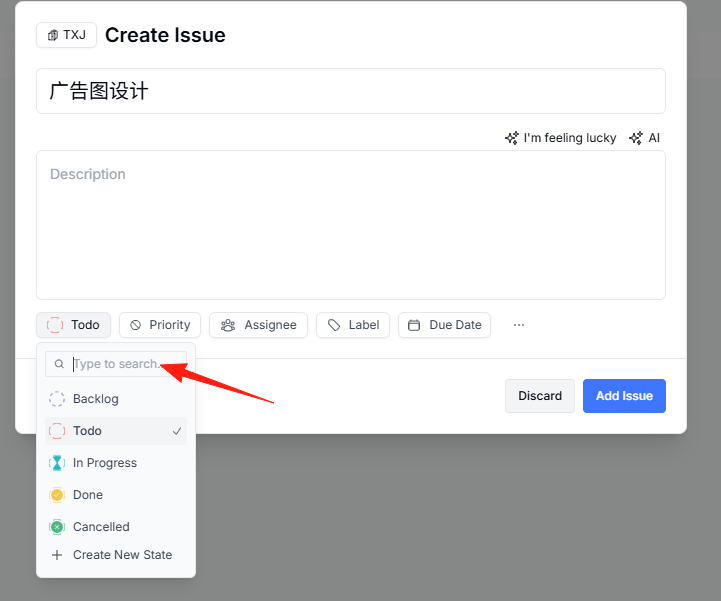Viewport: 721px width, 601px height.
Task: Click the Discard button
Action: (x=540, y=396)
